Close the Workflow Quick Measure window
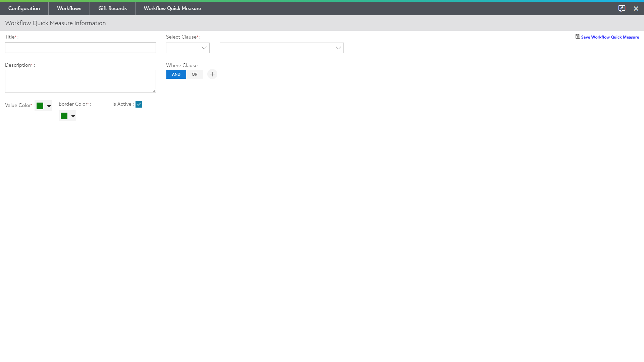Screen dimensions: 644x362 click(636, 8)
